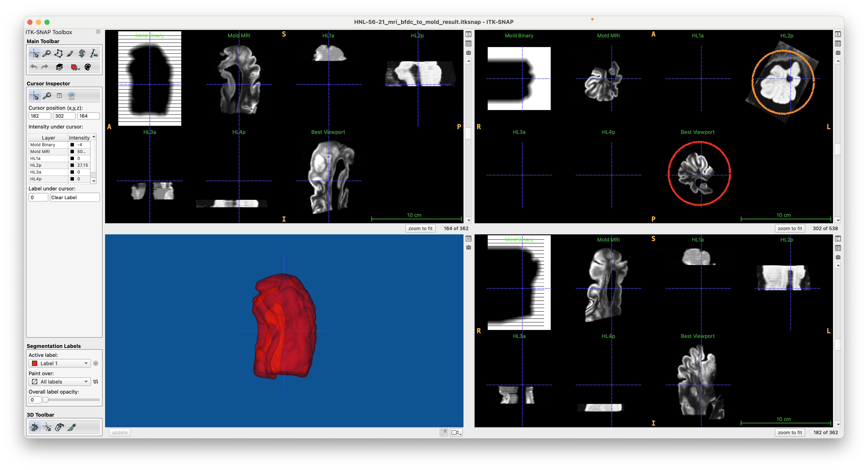This screenshot has height=470, width=868.
Task: Open the color palette label editor
Action: coord(88,67)
